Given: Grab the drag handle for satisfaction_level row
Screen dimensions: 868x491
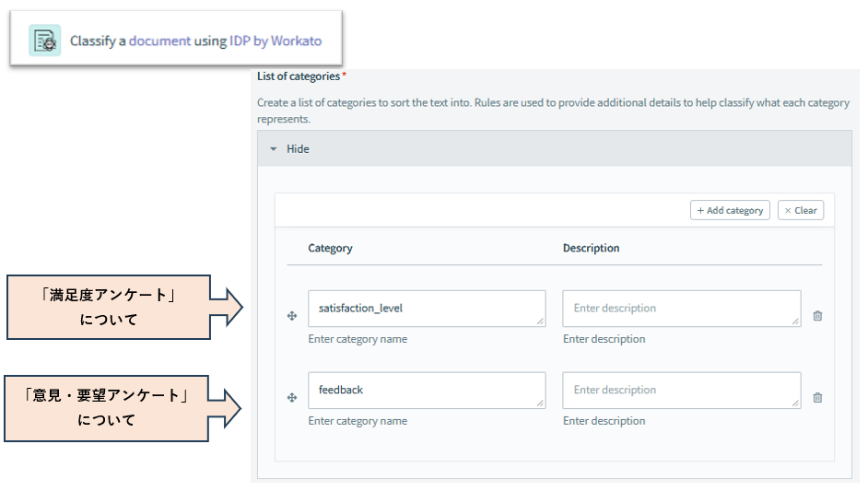Looking at the screenshot, I should coord(292,316).
